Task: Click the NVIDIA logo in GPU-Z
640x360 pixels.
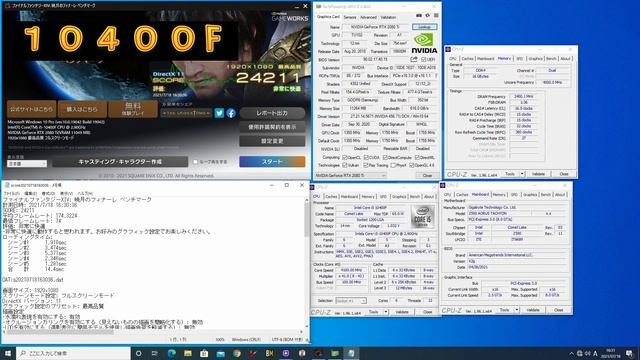Action: coord(424,43)
